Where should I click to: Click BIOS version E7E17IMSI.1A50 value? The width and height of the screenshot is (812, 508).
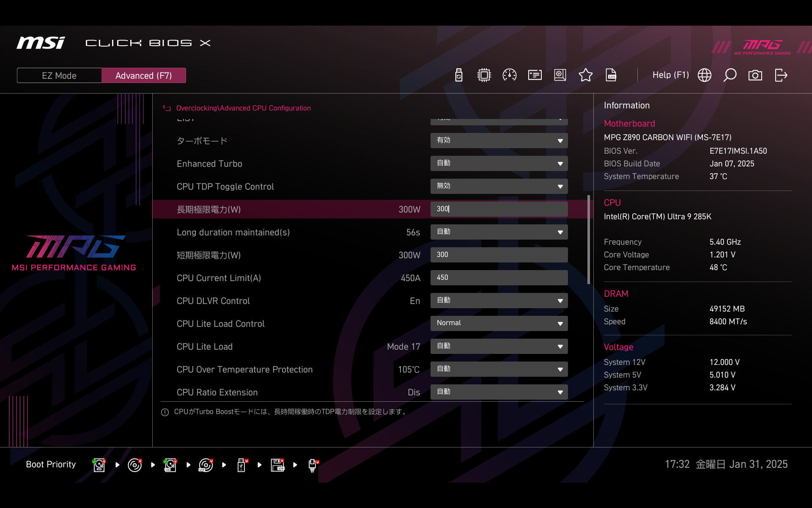click(738, 151)
